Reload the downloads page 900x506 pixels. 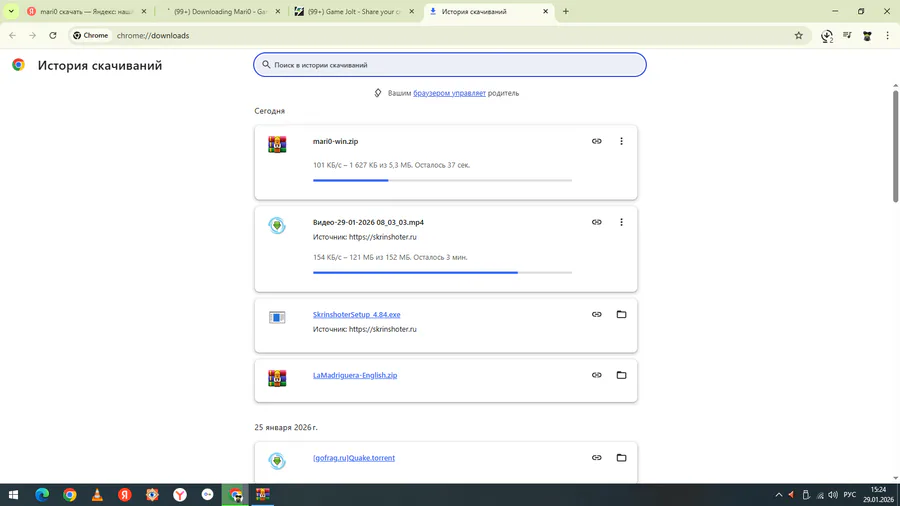click(x=53, y=36)
